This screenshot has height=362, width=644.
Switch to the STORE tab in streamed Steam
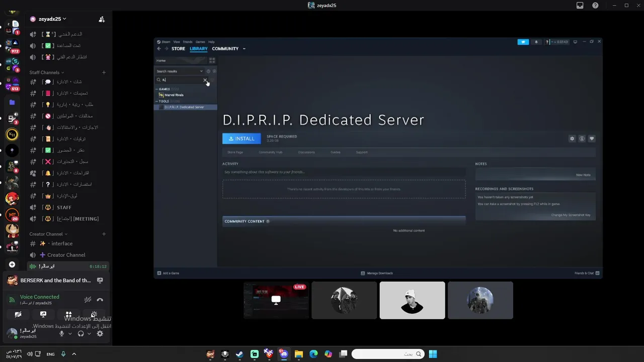point(178,49)
